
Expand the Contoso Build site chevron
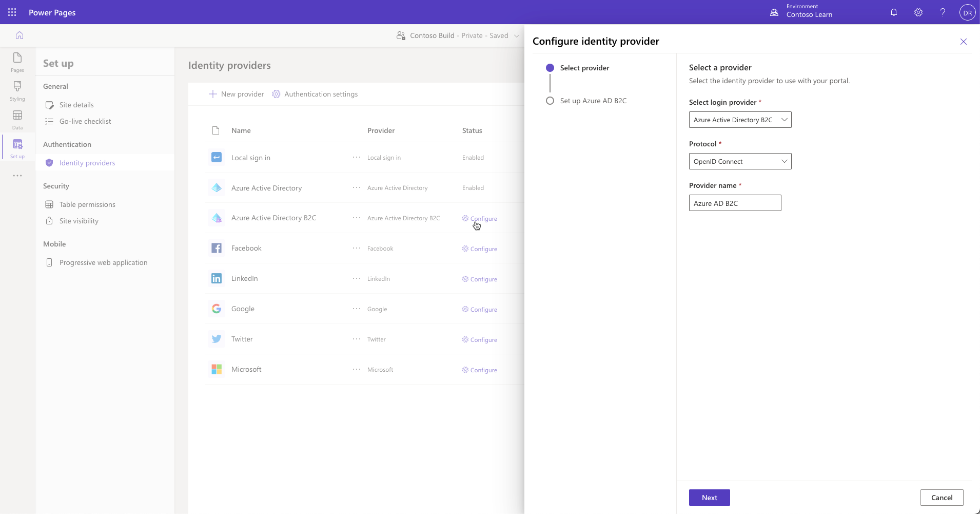pos(516,36)
